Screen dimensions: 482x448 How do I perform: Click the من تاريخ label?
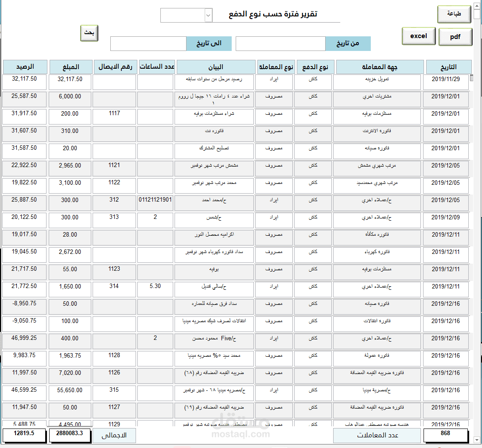348,43
